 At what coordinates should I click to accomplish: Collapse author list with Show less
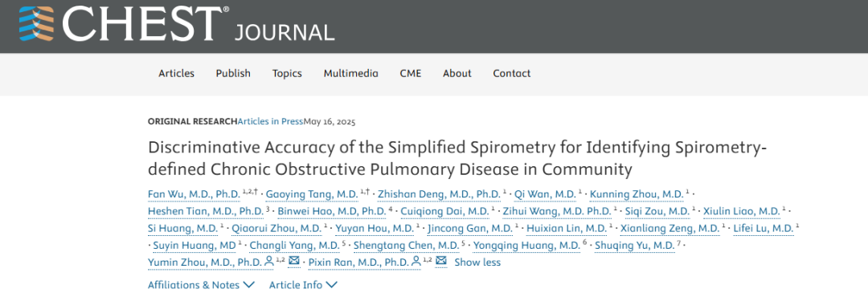tap(477, 262)
